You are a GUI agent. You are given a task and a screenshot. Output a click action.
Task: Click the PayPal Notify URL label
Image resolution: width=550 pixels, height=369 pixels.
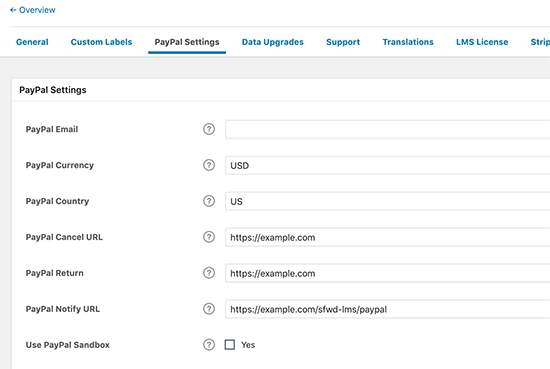coord(63,309)
